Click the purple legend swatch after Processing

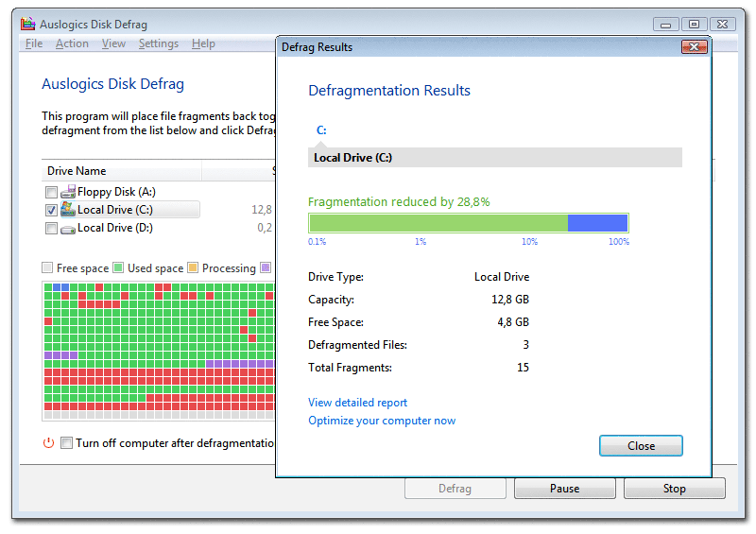point(266,267)
